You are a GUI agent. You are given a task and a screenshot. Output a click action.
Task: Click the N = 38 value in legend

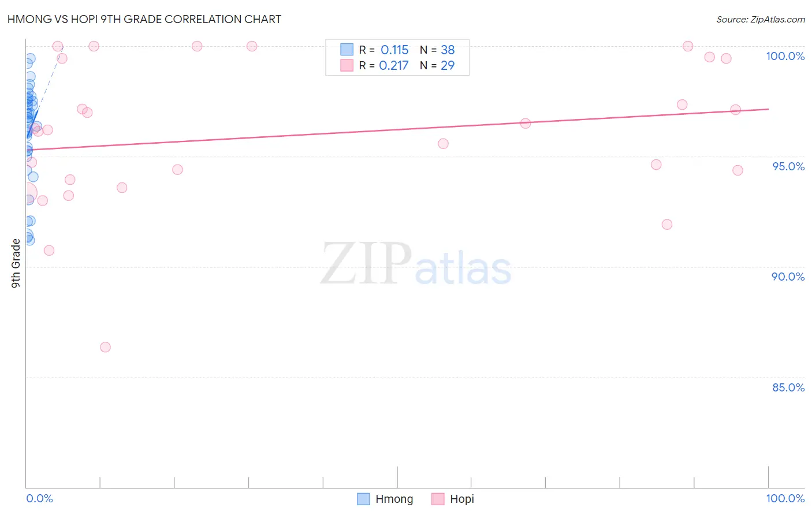coord(437,50)
